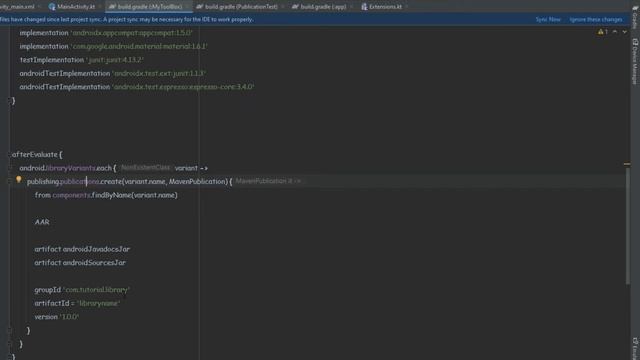Fold the dependencies closing brace marker
Viewport: 640px width, 360px height.
(9, 100)
